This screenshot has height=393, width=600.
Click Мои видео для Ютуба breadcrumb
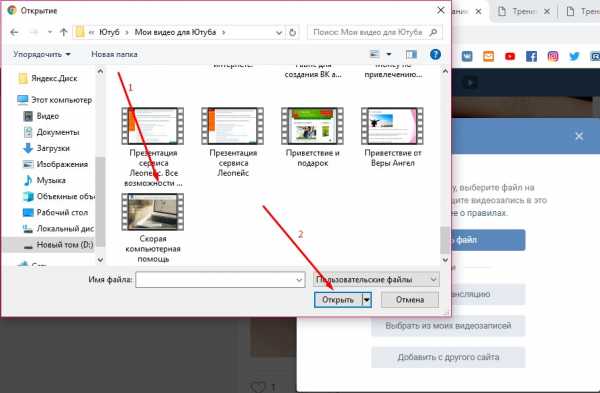click(175, 33)
